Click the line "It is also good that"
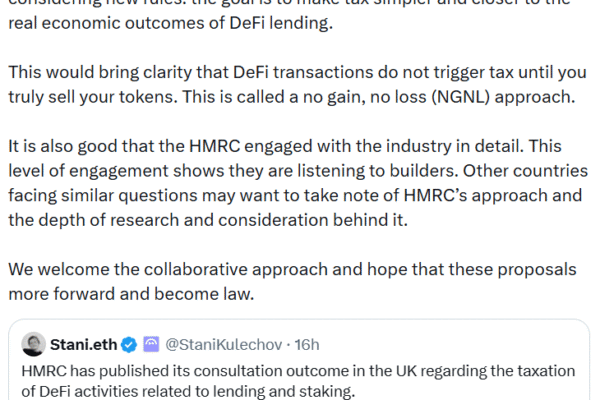Viewport: 600px width, 400px height. click(x=285, y=146)
